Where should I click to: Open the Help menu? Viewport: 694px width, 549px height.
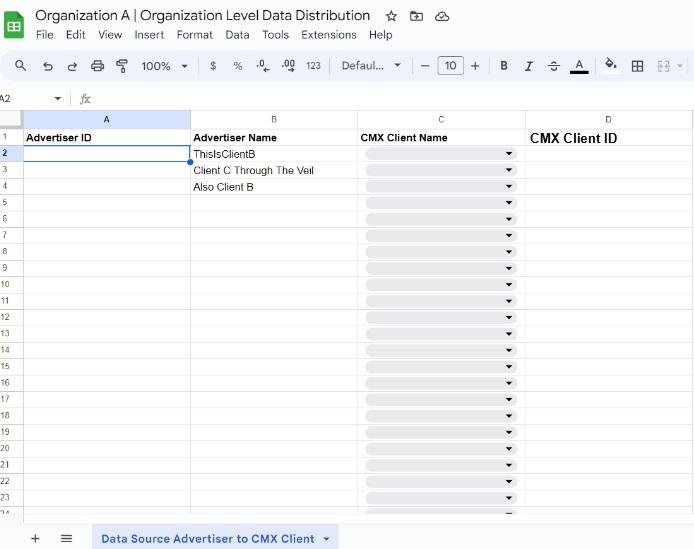381,35
